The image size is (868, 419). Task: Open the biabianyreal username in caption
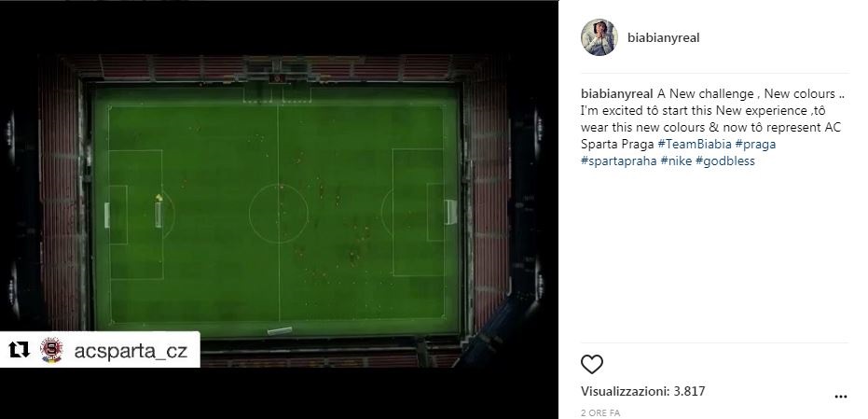pyautogui.click(x=616, y=93)
